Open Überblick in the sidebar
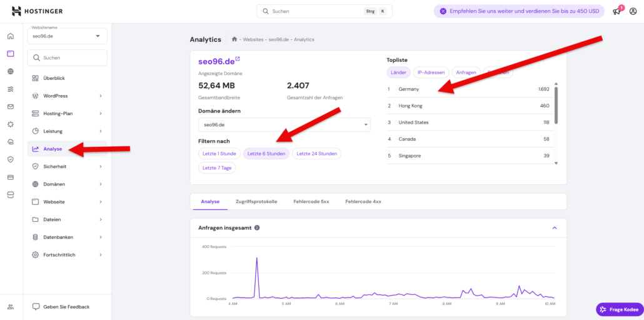 [67, 78]
